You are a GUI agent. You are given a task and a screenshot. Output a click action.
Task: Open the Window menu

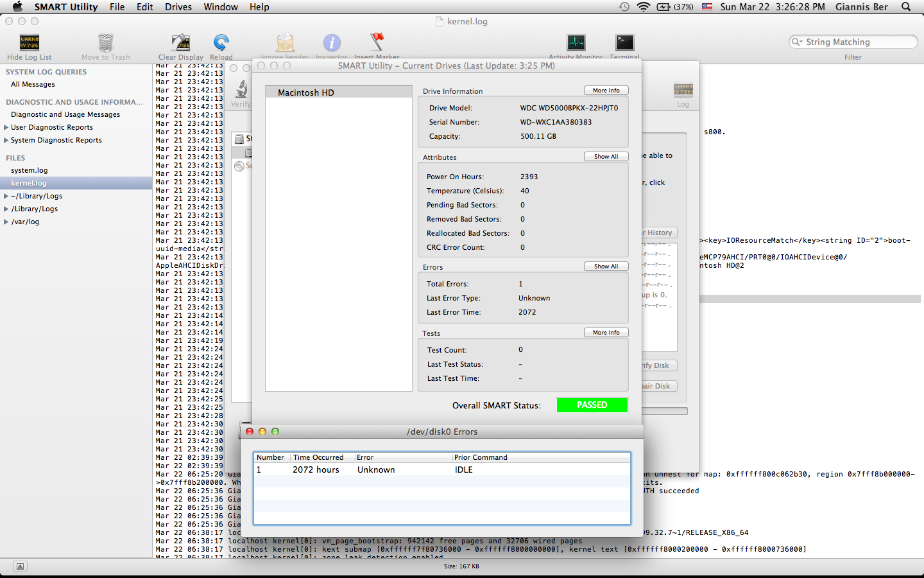221,6
